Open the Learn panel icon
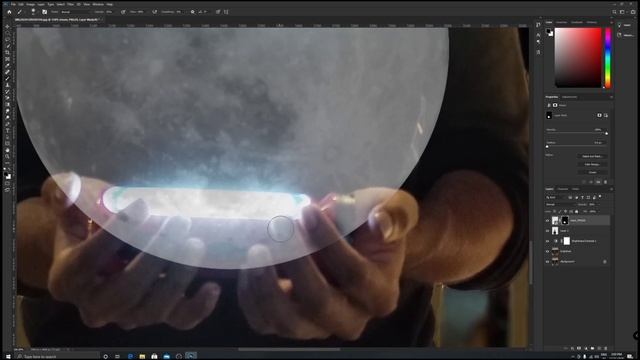640x360 pixels. pos(619,25)
